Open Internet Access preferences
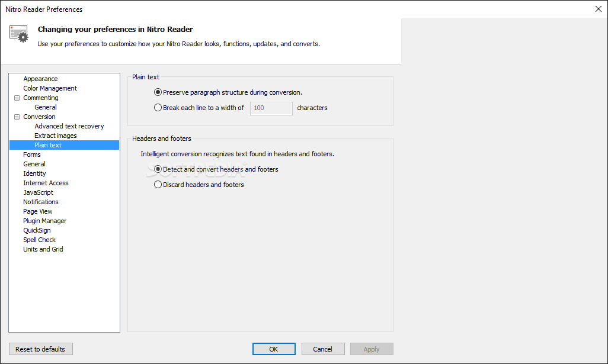Viewport: 608px width, 364px height. pos(46,183)
